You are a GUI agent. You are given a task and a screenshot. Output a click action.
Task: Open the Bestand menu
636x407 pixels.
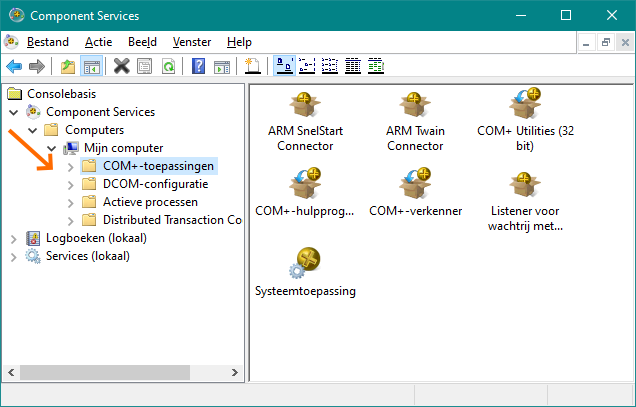47,42
